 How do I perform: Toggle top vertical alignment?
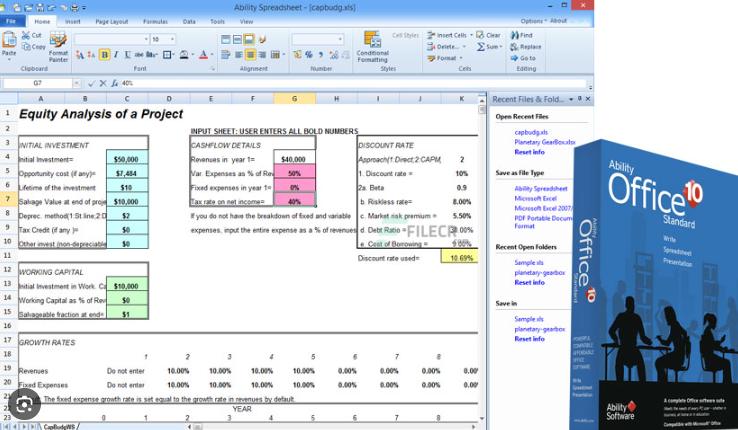click(x=226, y=40)
